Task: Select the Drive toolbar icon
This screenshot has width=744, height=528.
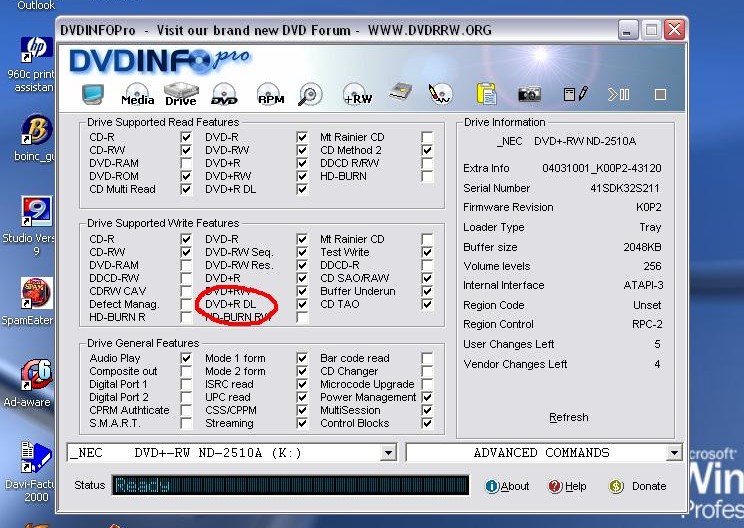Action: tap(181, 94)
